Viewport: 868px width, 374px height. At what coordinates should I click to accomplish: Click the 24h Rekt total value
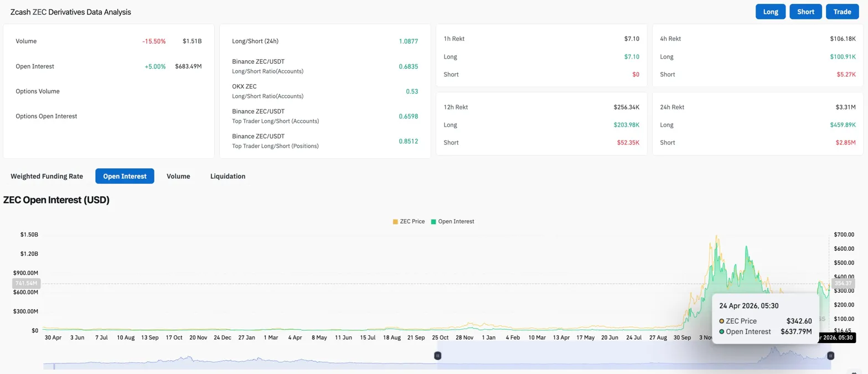coord(845,107)
